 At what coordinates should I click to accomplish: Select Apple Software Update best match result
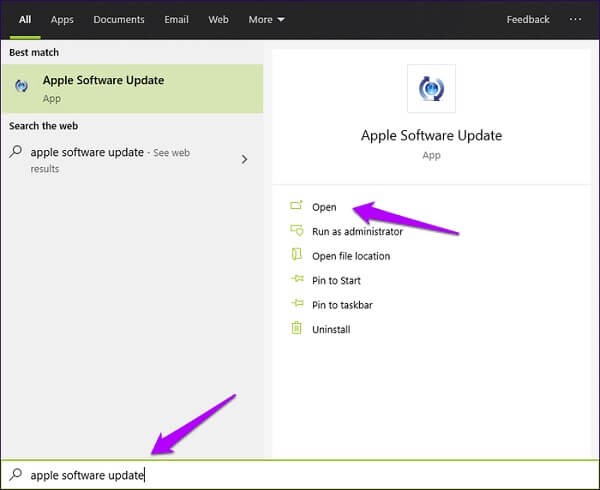tap(132, 89)
